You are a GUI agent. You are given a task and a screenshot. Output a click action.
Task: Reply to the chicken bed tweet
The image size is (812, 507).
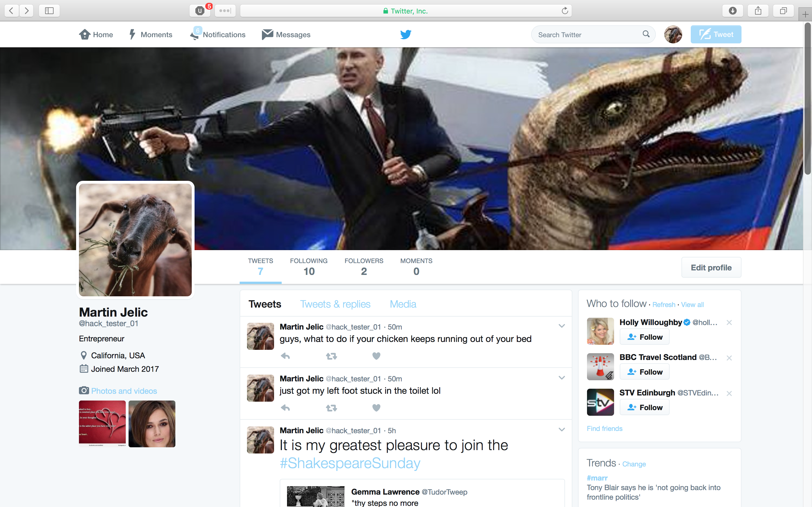coord(285,356)
